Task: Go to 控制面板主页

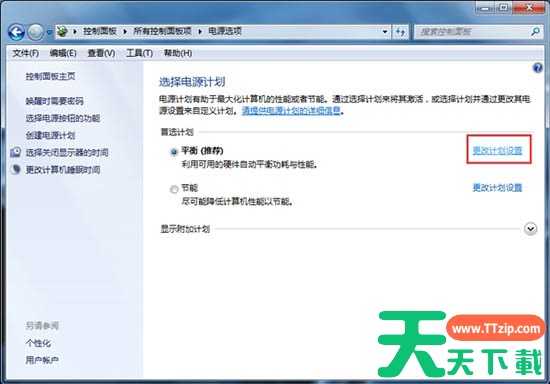Action: pyautogui.click(x=50, y=76)
